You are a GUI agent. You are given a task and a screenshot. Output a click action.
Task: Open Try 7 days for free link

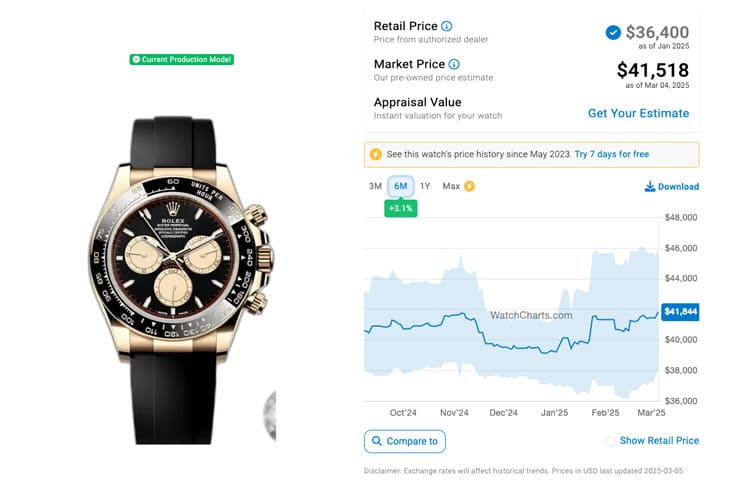(x=612, y=154)
